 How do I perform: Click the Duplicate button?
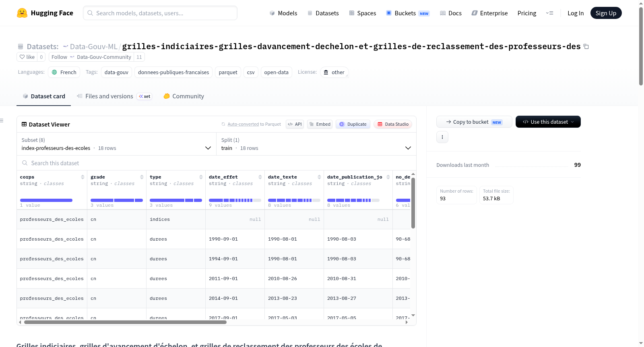tap(353, 124)
